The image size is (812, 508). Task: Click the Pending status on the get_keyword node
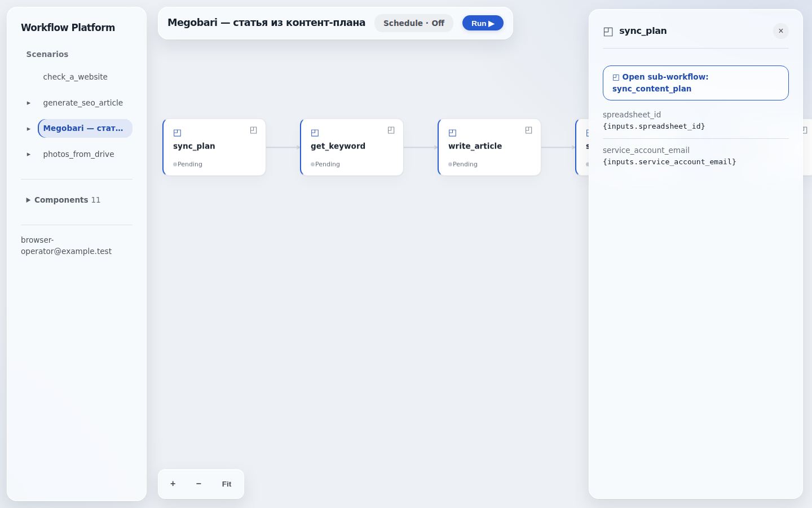(325, 164)
